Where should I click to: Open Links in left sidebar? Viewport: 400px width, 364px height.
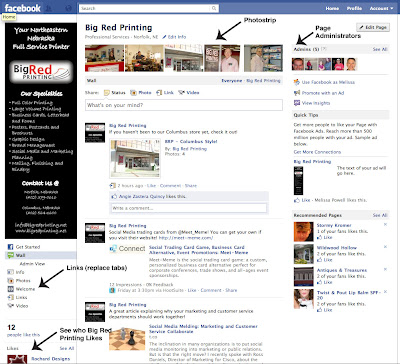17,297
